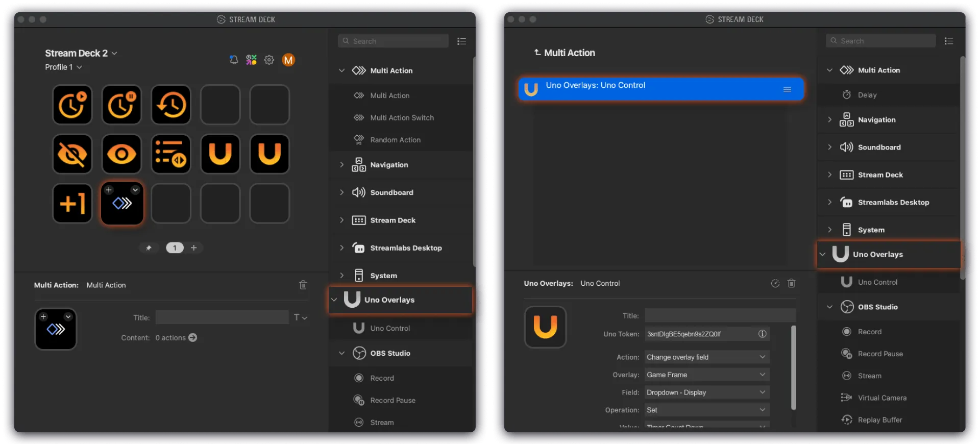Expand Soundboard category in left window
Image resolution: width=980 pixels, height=444 pixels.
[341, 192]
